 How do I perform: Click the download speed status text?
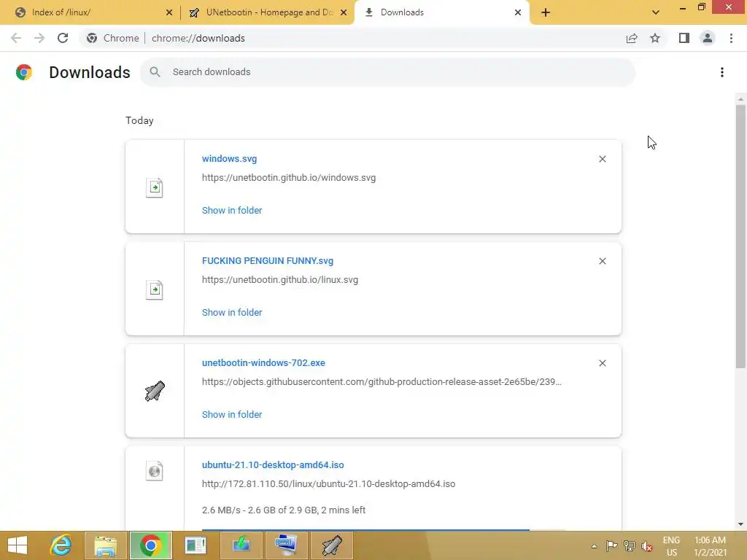284,510
